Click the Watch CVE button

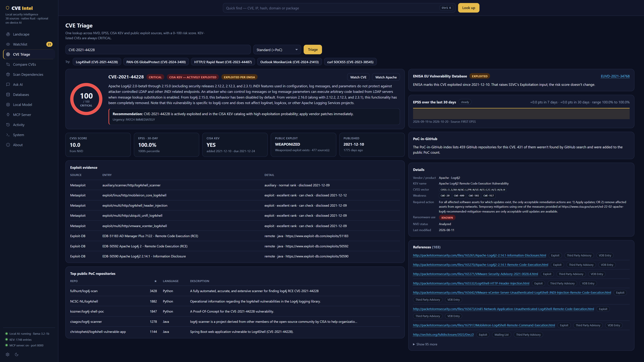coord(358,77)
